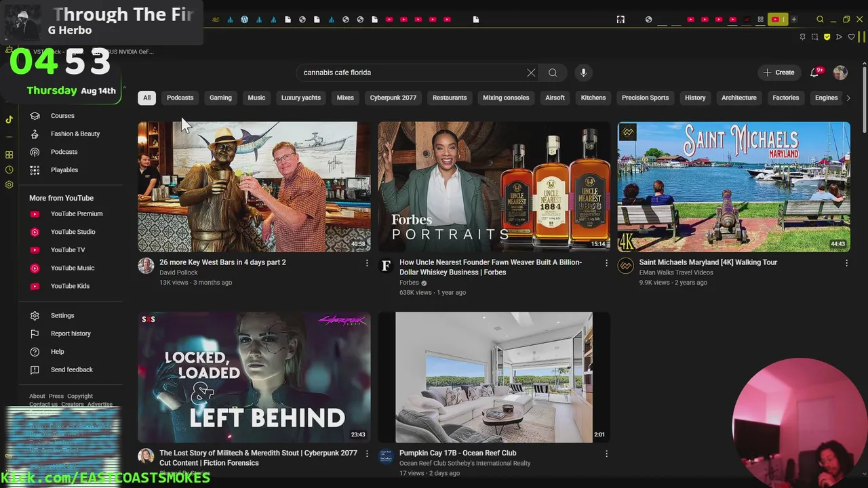Open options menu for Key West Bars video
The height and width of the screenshot is (488, 868).
(x=367, y=263)
